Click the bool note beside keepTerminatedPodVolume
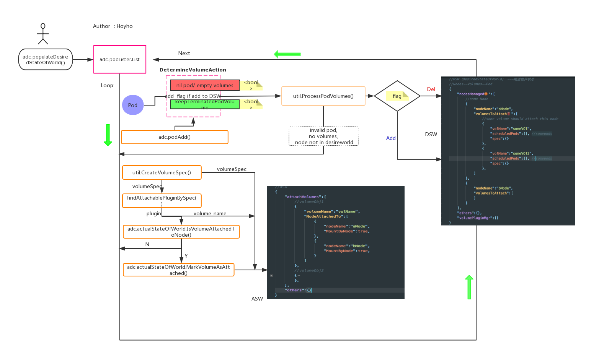The width and height of the screenshot is (599, 364). (251, 104)
